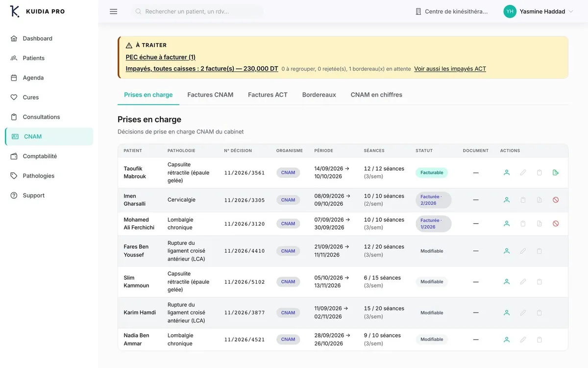
Task: Open the Bordereaux tab
Action: click(x=319, y=95)
